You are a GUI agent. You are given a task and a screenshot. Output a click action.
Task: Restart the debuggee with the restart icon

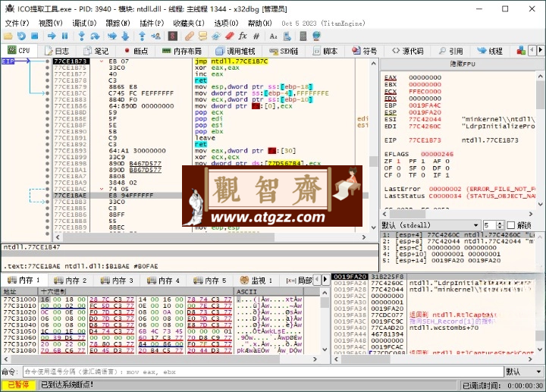[x=21, y=36]
